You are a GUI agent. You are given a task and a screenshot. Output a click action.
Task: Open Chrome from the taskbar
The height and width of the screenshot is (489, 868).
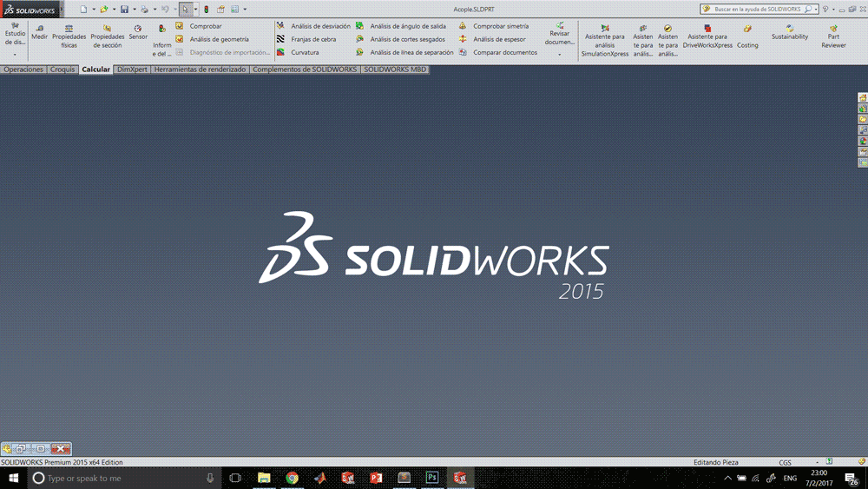(292, 478)
